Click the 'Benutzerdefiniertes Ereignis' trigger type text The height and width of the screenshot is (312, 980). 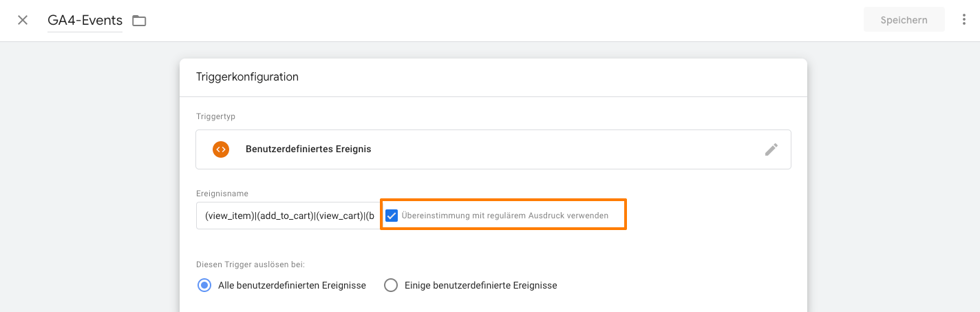click(308, 149)
